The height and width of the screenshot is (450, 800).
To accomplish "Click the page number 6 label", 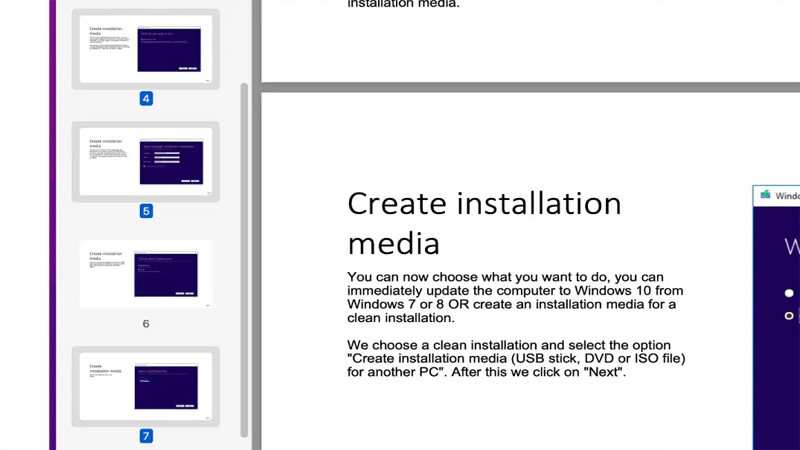I will 146,324.
